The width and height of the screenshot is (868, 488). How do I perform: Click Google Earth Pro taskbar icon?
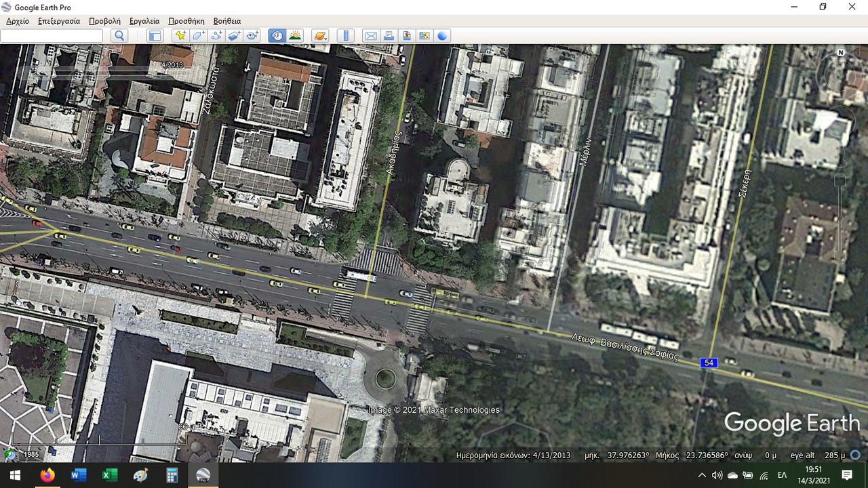click(x=203, y=475)
